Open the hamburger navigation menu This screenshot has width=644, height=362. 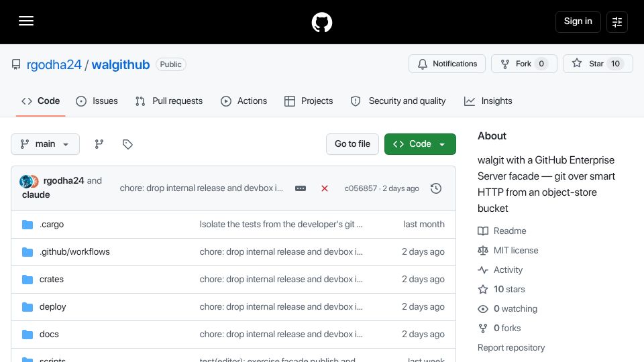point(26,21)
